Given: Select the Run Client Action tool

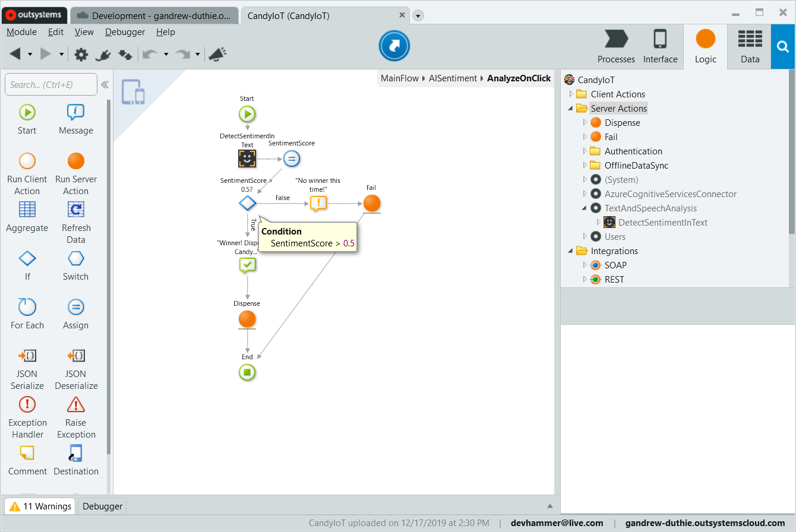Looking at the screenshot, I should click(27, 174).
